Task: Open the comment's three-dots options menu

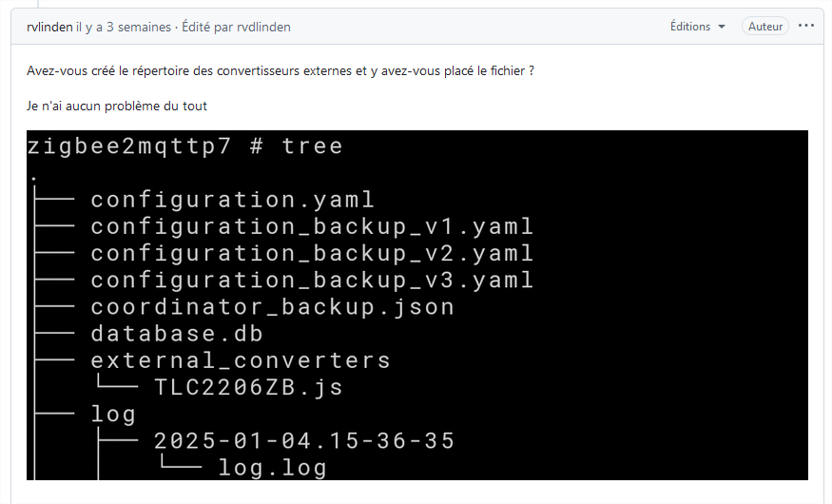Action: tap(806, 27)
